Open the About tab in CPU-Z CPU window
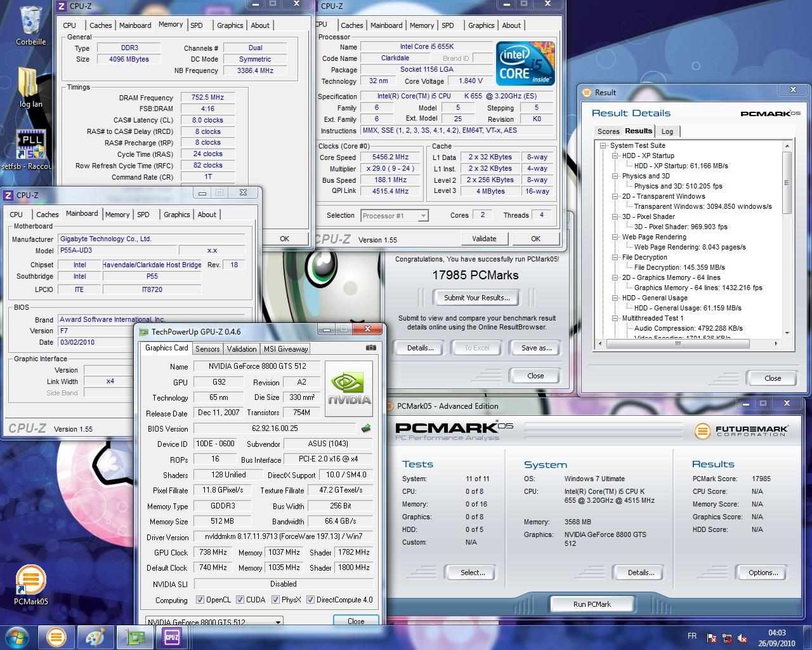 coord(511,25)
